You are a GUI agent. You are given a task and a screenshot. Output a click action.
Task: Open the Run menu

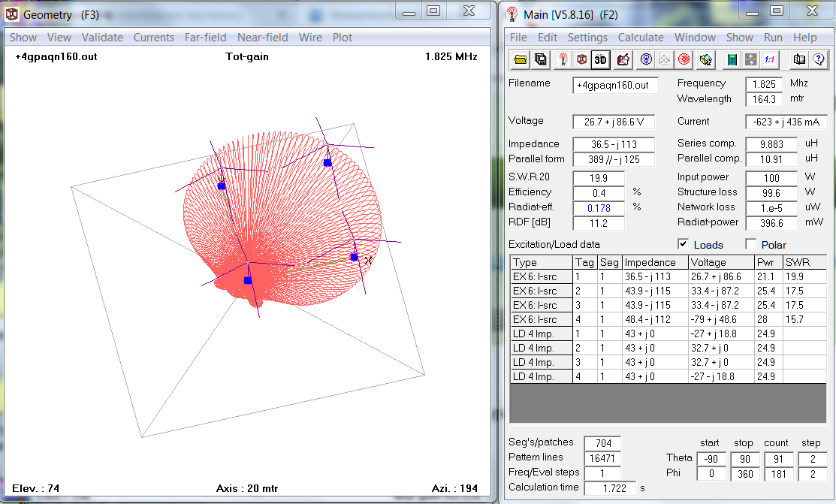(x=773, y=38)
